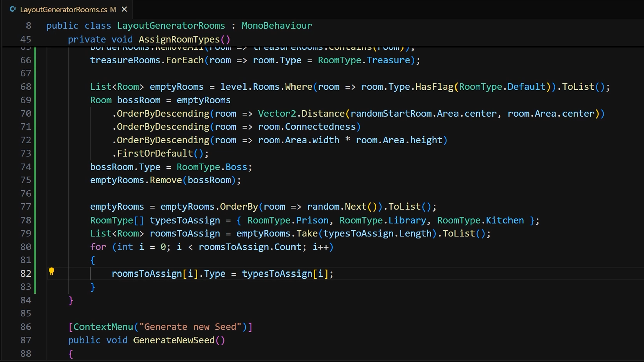
Task: Click 'roomsToAssign.Count' on line 80
Action: [250, 247]
